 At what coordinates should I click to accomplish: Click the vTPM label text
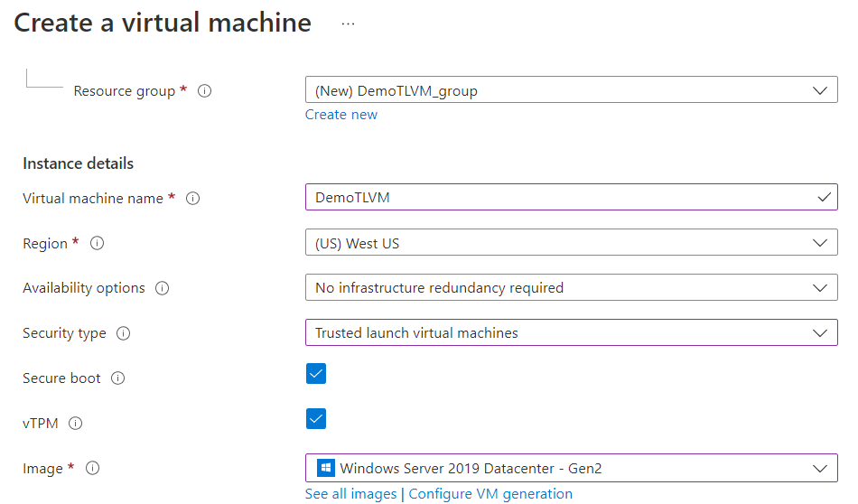tap(41, 423)
